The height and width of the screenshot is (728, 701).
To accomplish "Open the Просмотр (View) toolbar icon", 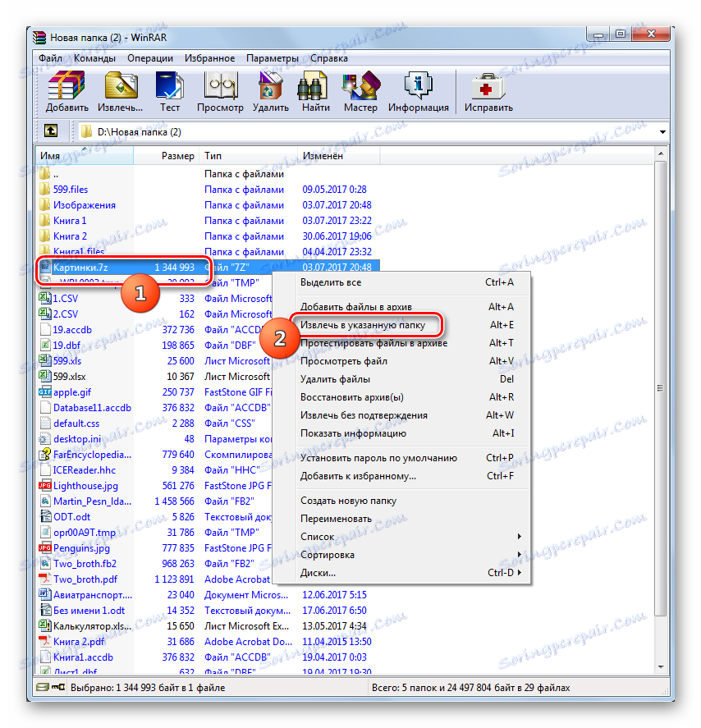I will point(220,85).
